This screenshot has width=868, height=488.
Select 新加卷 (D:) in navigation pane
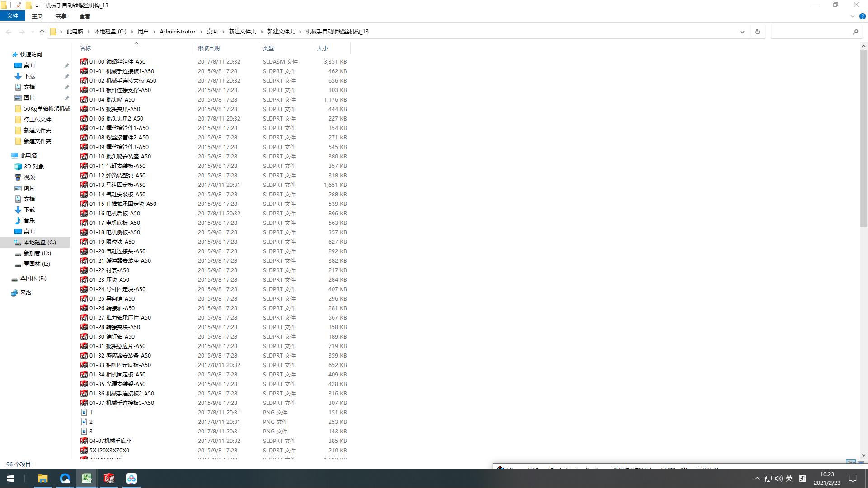click(37, 253)
